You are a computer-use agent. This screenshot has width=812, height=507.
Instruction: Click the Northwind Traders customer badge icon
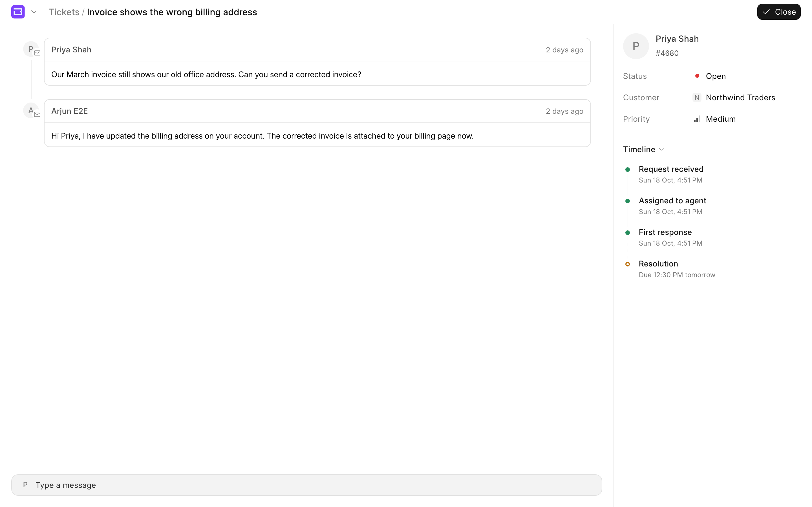[697, 97]
